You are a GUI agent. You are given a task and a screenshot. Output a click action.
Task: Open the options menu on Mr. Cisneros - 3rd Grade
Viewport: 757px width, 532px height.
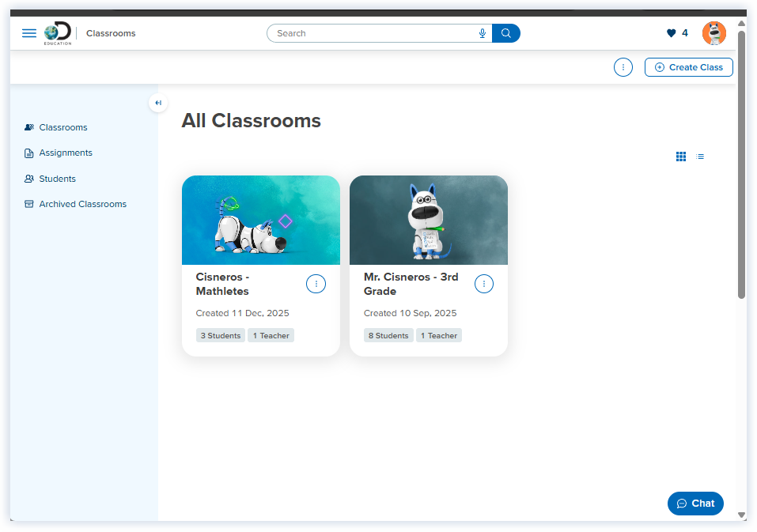coord(483,284)
